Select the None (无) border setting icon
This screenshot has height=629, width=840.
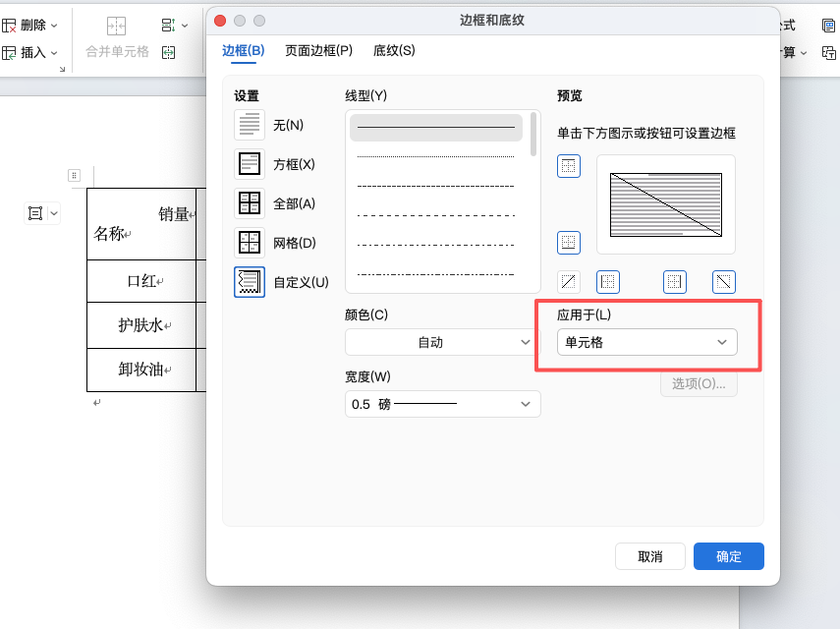[x=250, y=124]
